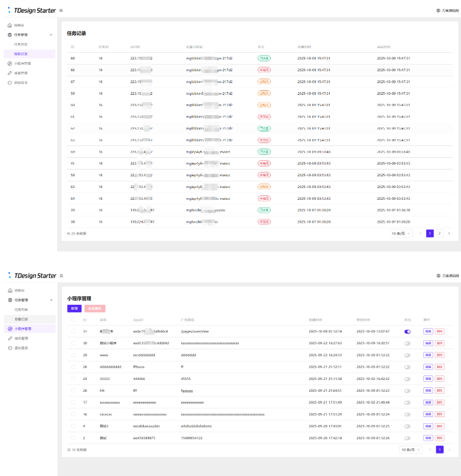
Task: Open the 10 条/页 dropdown in 任务记录 table
Action: 401,233
